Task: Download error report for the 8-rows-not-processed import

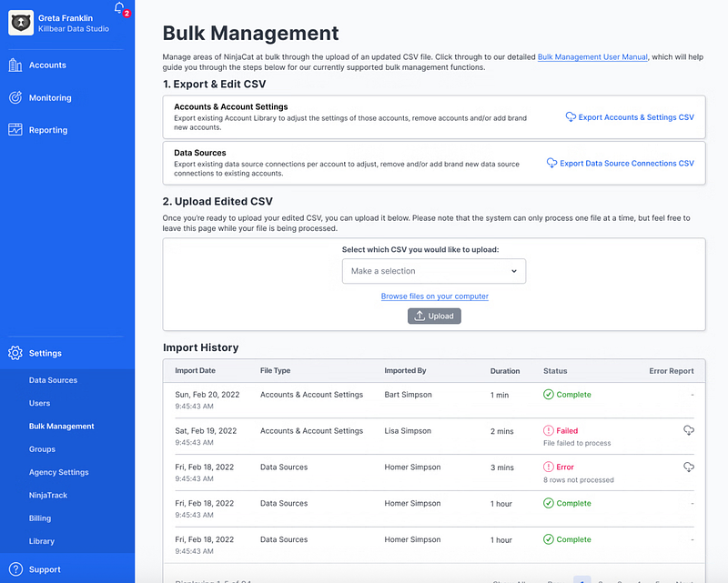Action: [x=689, y=467]
